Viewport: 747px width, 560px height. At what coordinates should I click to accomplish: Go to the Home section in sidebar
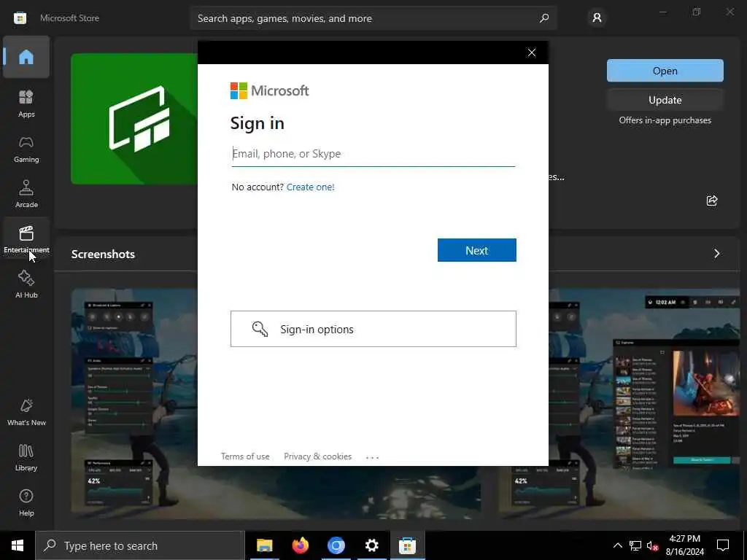(26, 57)
